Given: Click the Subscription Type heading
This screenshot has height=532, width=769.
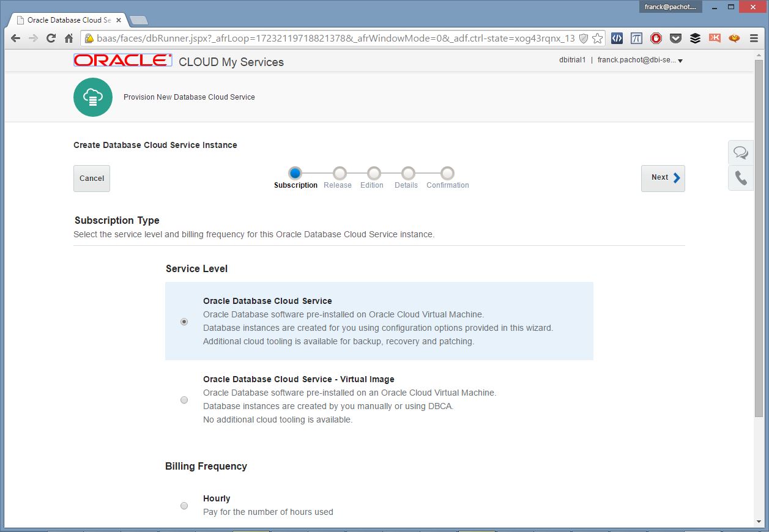Looking at the screenshot, I should (117, 220).
